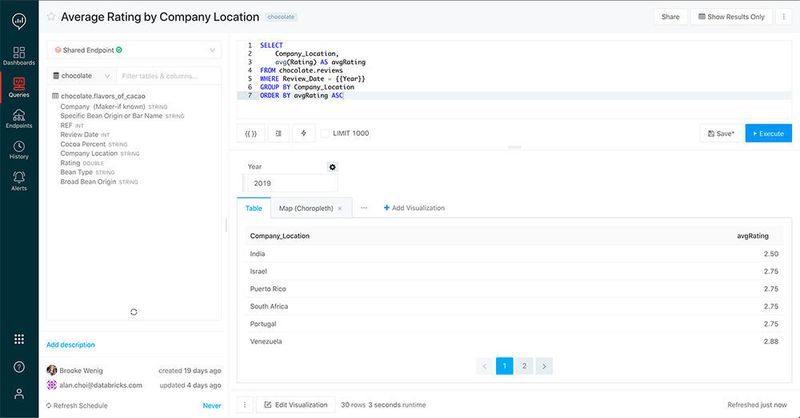800x418 pixels.
Task: Close the Map (Choropleth) tab
Action: 340,208
